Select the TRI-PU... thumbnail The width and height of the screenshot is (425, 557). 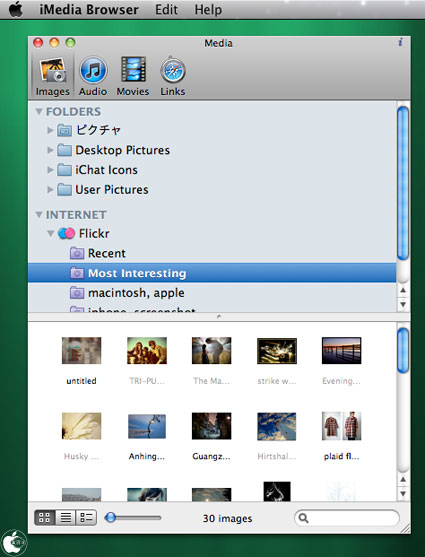[147, 351]
